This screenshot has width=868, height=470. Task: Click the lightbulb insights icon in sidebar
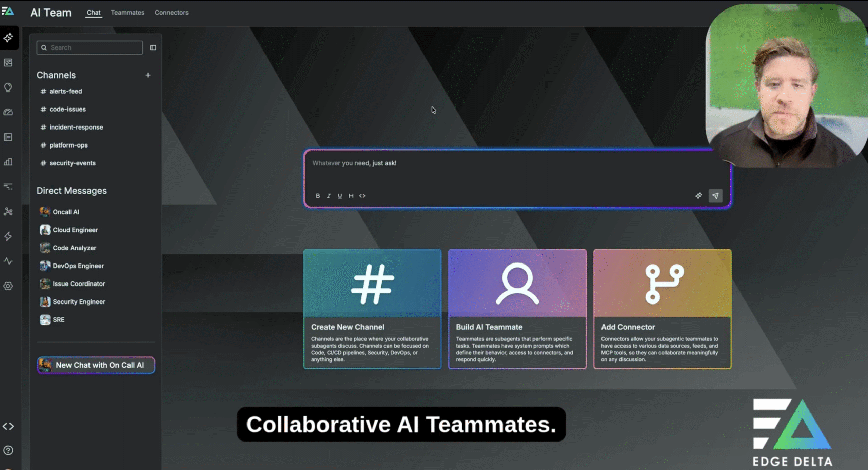[x=8, y=87]
